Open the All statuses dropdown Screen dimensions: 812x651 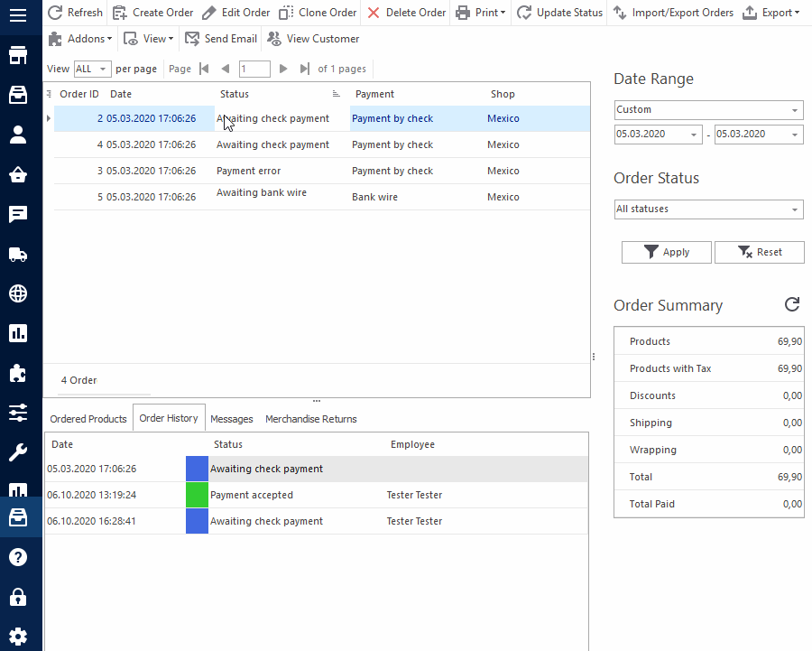[795, 209]
